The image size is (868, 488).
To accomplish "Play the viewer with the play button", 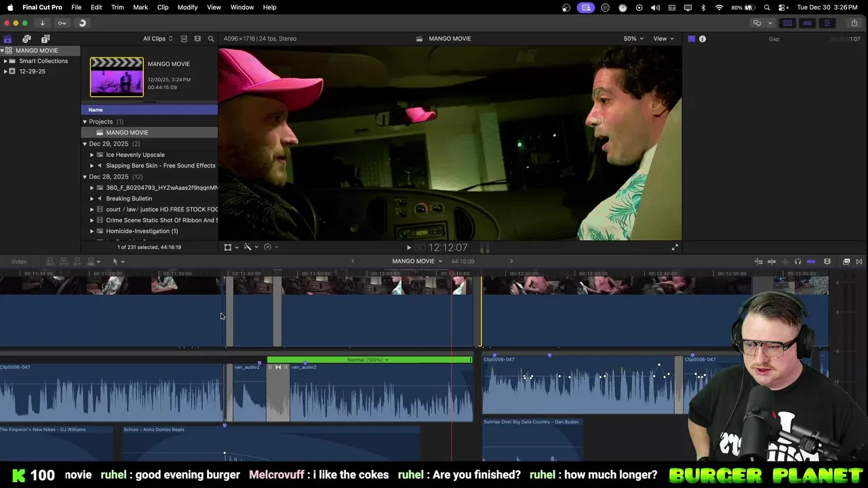I will tap(408, 248).
